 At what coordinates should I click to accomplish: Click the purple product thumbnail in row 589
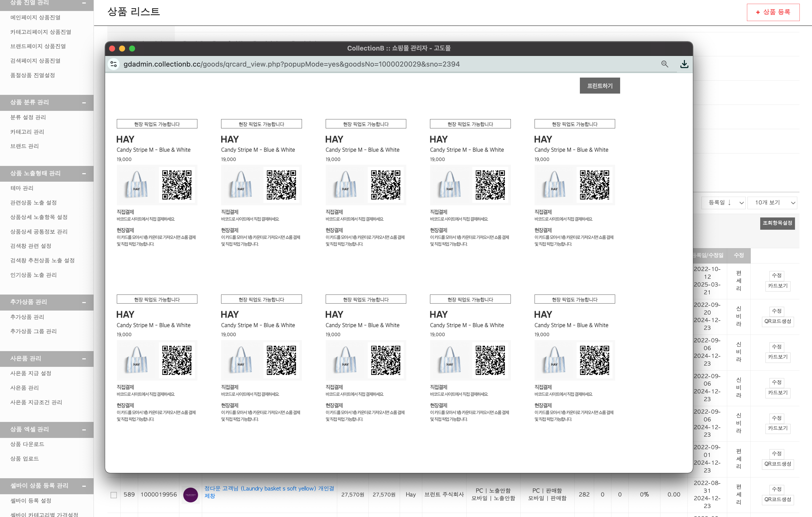tap(191, 495)
